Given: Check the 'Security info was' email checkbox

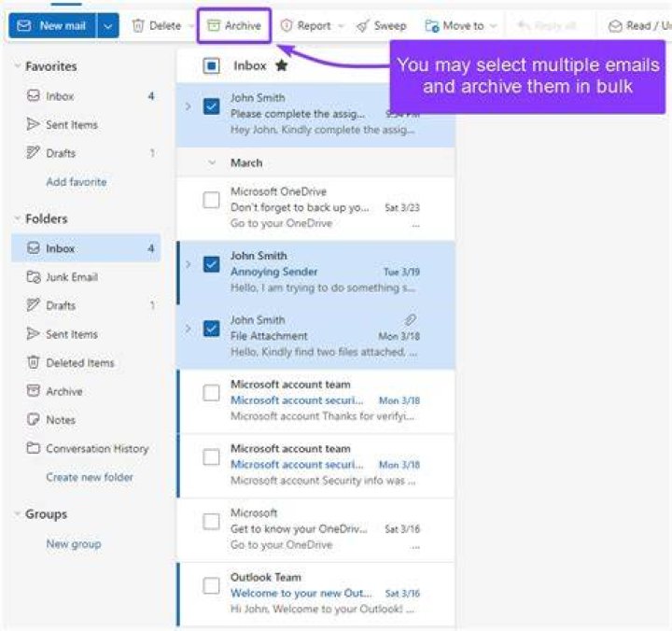Looking at the screenshot, I should [x=211, y=457].
